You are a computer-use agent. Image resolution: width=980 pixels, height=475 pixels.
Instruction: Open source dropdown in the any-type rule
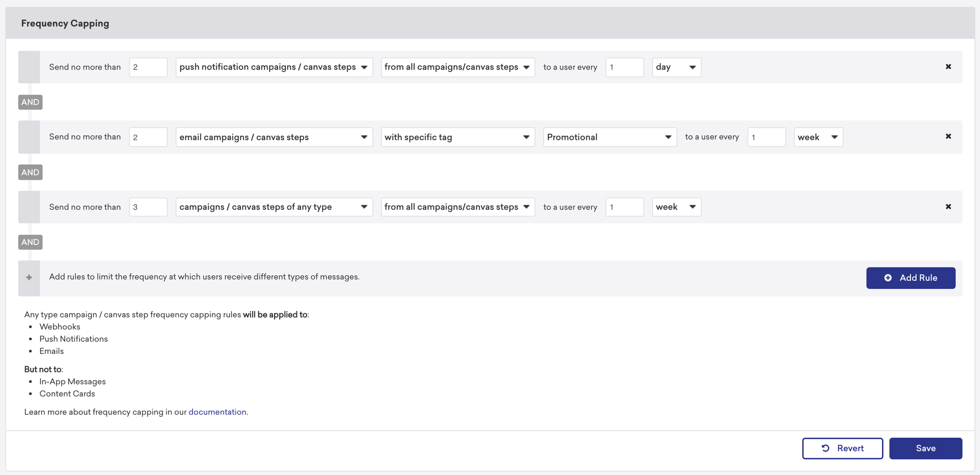[457, 207]
